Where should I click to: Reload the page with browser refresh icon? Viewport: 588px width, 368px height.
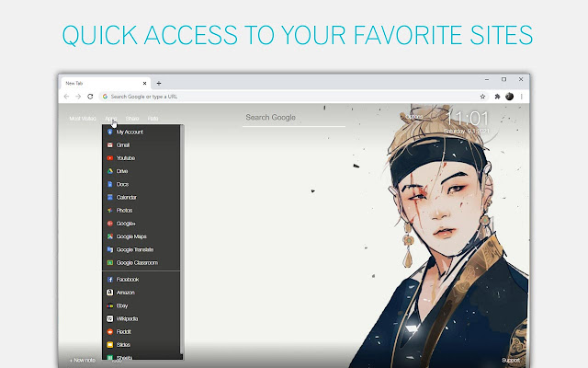[x=90, y=97]
